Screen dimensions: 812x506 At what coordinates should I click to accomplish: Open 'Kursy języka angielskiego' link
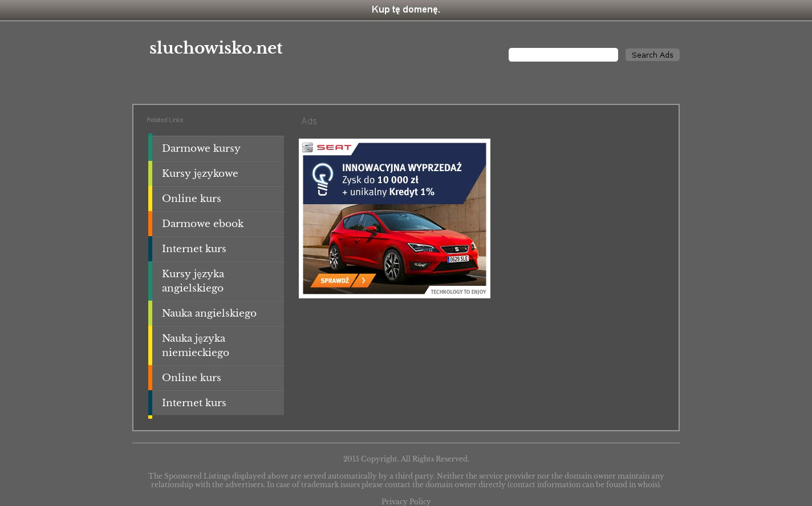(193, 281)
